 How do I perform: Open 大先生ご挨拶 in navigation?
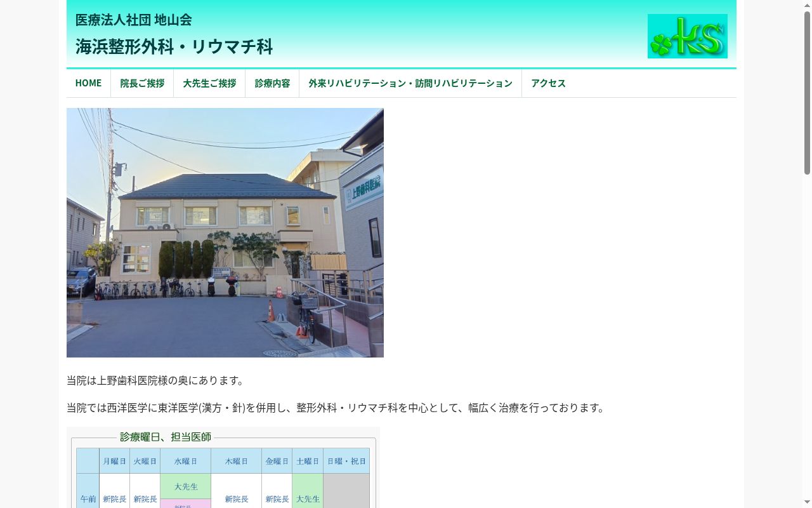point(209,83)
